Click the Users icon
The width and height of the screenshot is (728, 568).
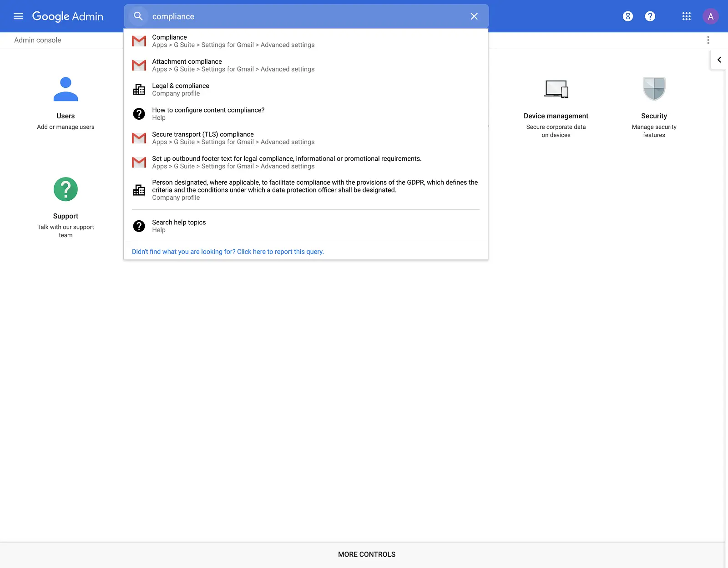[66, 89]
